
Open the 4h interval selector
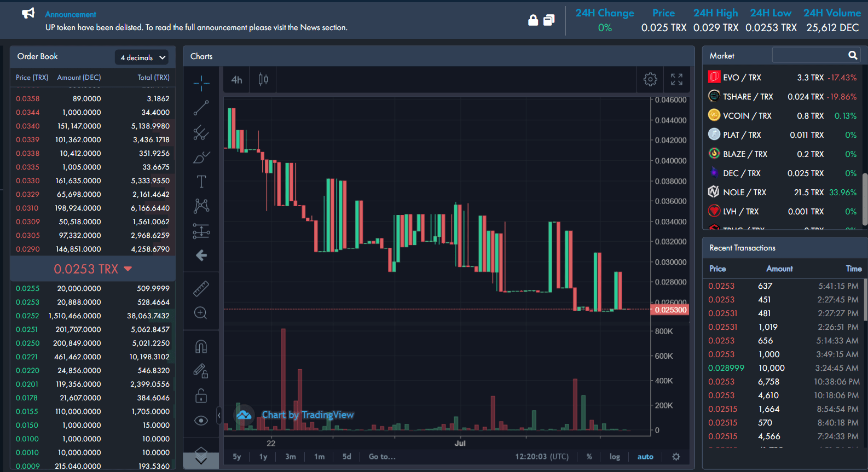point(236,80)
